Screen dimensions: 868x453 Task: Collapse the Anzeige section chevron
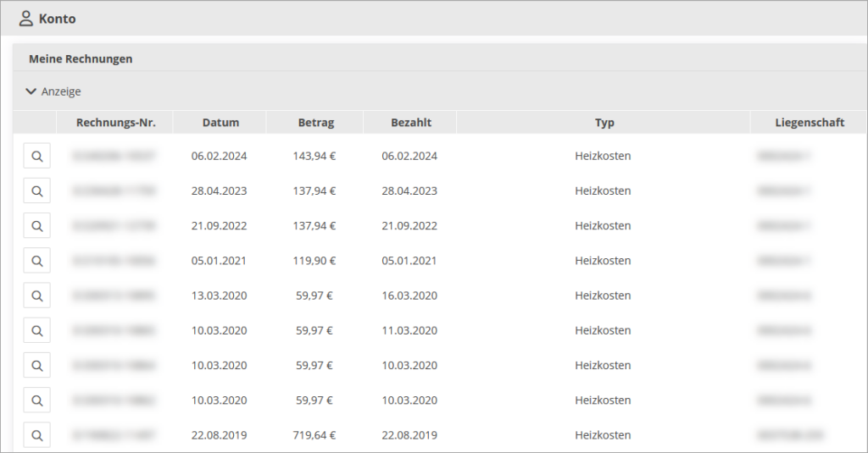point(31,91)
